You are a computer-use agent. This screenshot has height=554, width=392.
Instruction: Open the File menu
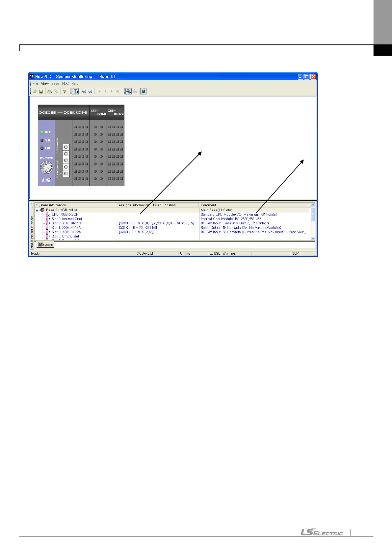point(35,84)
